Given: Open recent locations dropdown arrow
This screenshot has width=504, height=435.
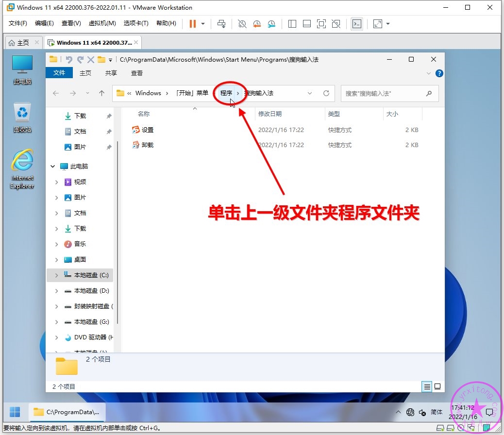Looking at the screenshot, I should pyautogui.click(x=87, y=93).
